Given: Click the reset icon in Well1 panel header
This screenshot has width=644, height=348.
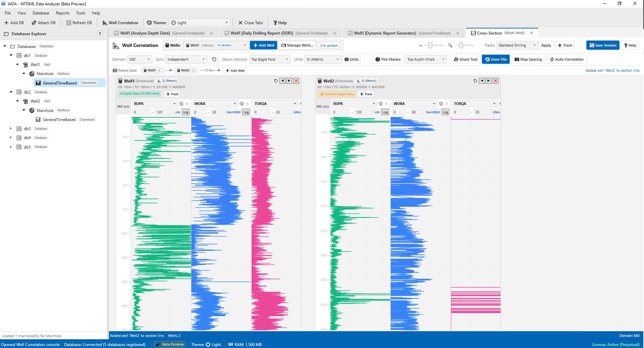Looking at the screenshot, I should (x=276, y=81).
